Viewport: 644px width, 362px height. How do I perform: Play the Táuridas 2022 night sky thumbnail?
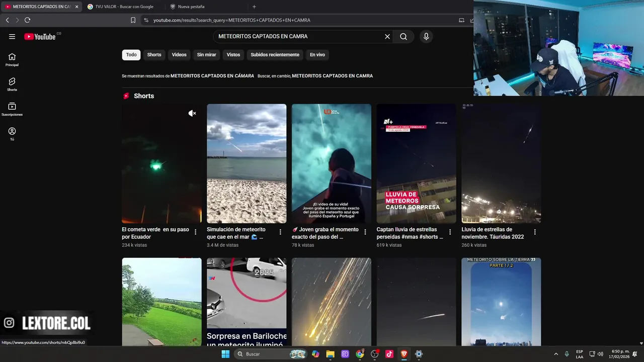pos(501,163)
